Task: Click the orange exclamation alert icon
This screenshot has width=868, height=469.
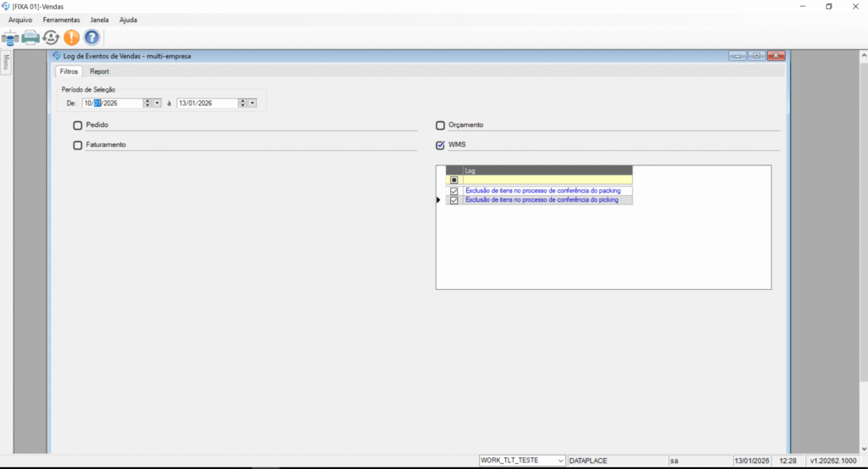Action: [x=71, y=37]
